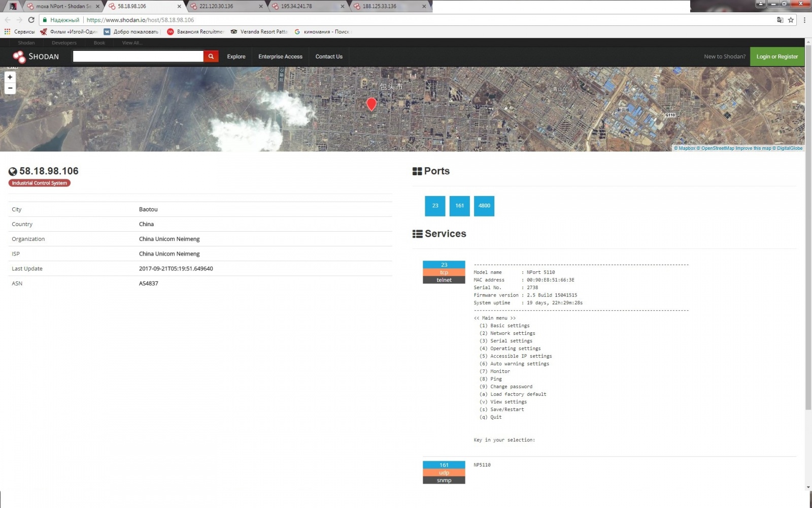Click the 23 tcp telnet service label

tap(444, 272)
